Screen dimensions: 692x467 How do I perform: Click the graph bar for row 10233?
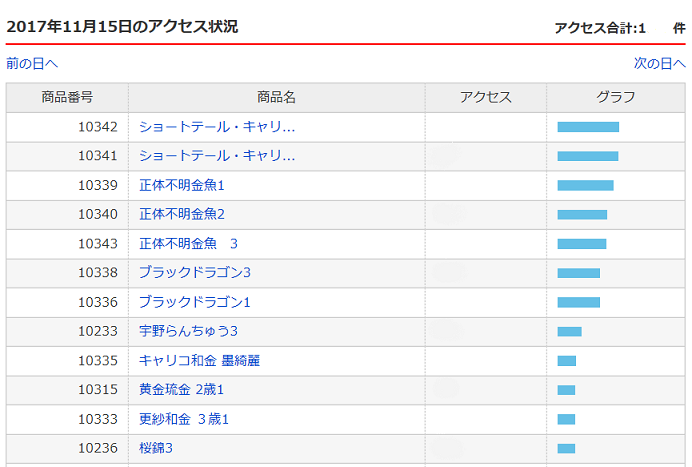pyautogui.click(x=569, y=331)
